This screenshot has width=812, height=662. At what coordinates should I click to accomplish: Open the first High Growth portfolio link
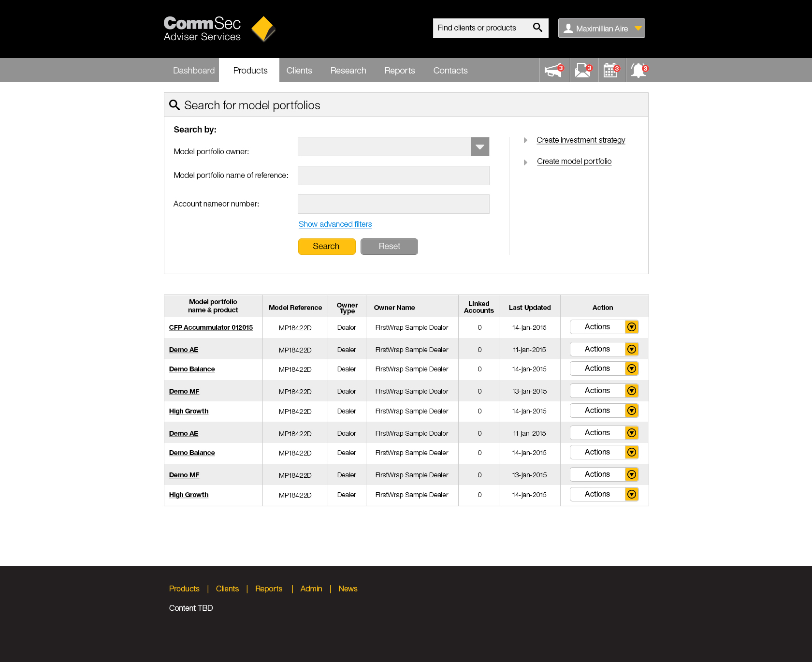point(188,412)
